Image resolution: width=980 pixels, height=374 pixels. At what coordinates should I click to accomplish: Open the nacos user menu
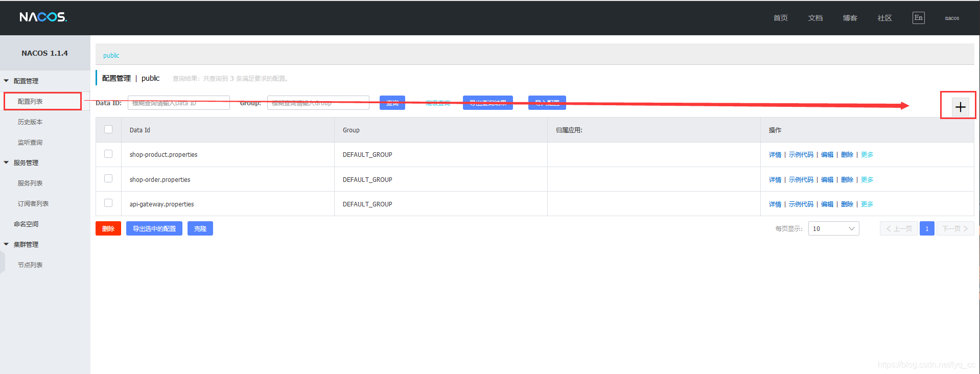point(952,18)
